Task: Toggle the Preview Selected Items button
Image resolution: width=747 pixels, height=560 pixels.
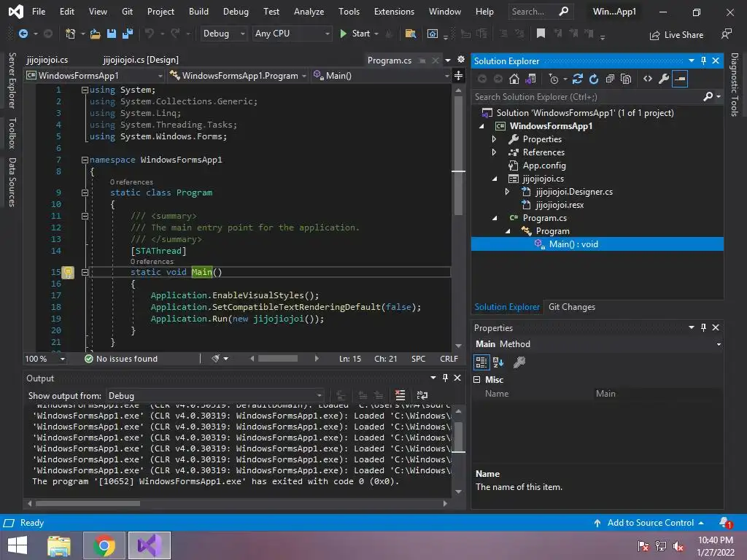Action: point(681,79)
